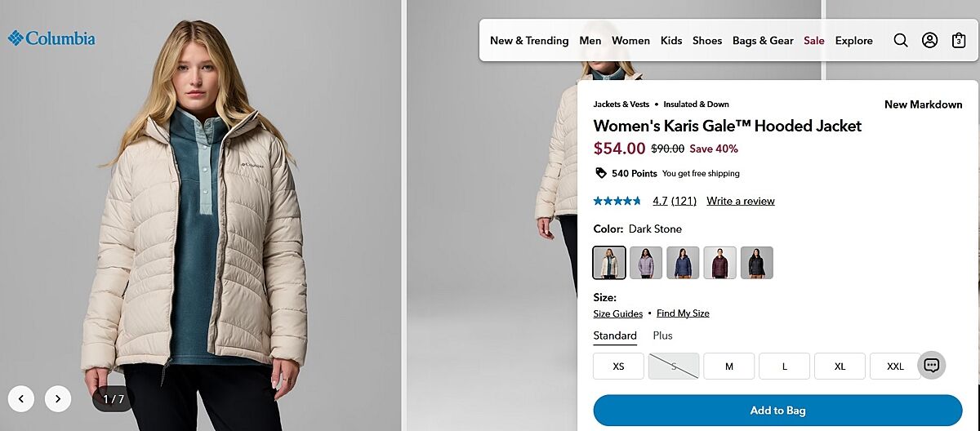Open the search magnifier icon

(901, 41)
